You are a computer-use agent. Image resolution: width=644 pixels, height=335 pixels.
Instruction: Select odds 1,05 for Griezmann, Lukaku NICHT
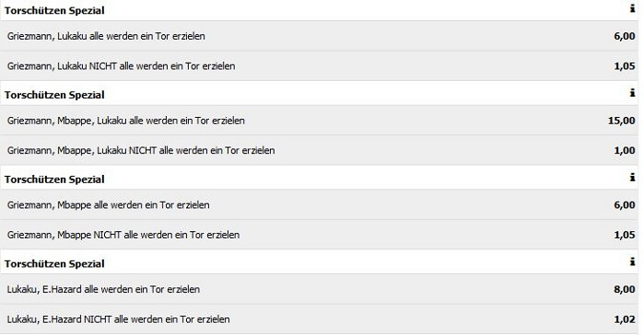[625, 66]
